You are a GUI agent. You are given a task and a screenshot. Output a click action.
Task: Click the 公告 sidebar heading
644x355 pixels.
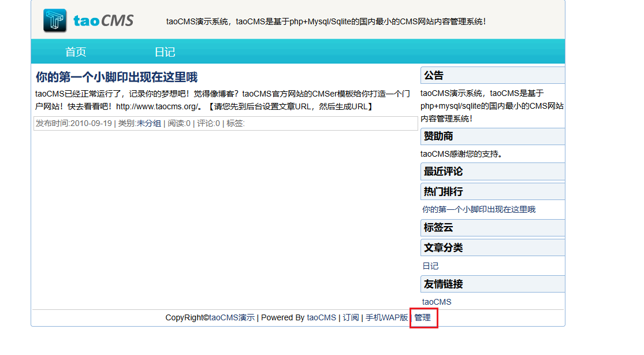[x=434, y=76]
